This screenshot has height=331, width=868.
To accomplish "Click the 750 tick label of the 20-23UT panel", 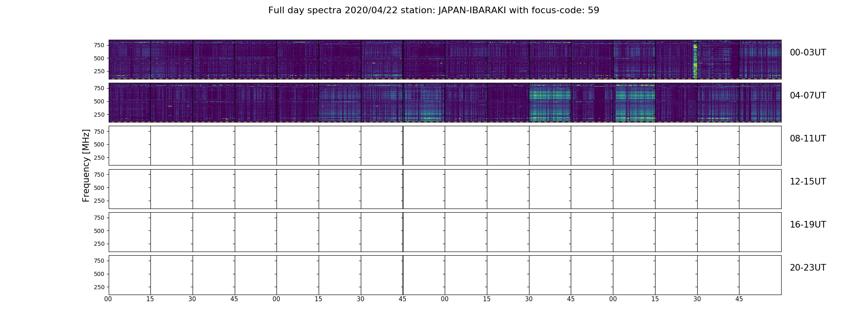I will 99,261.
